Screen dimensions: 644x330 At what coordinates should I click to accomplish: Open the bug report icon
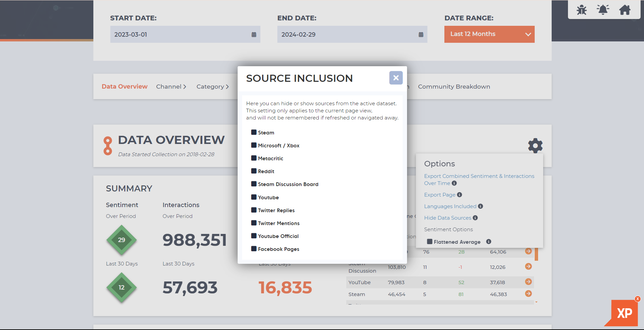582,10
